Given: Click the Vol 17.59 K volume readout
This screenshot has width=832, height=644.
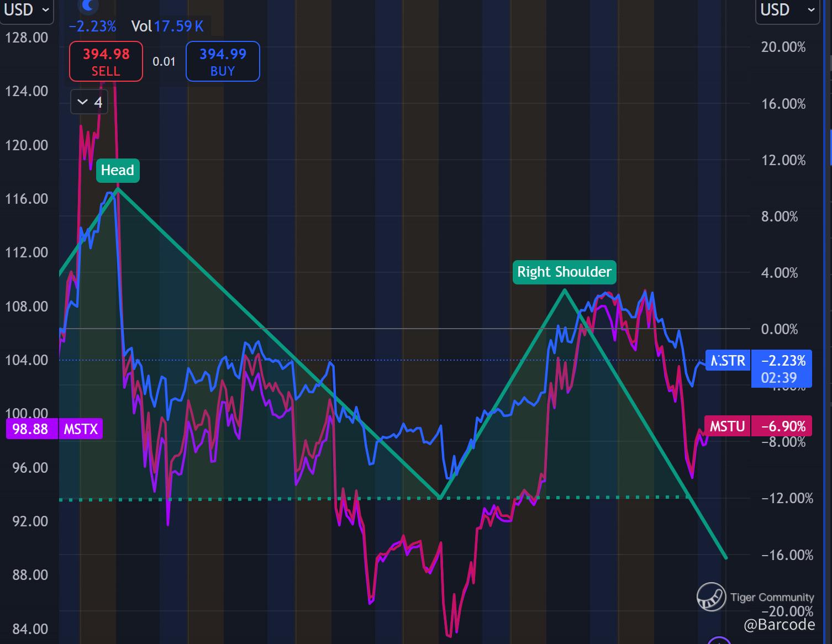Looking at the screenshot, I should (167, 26).
